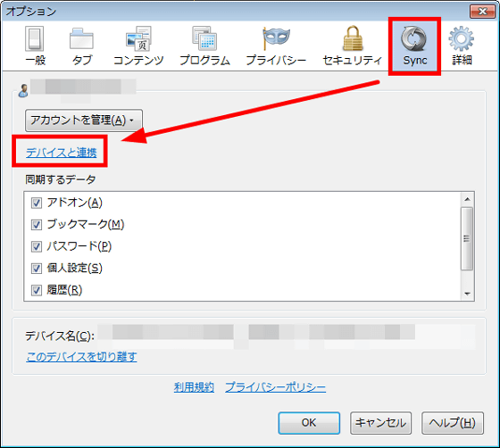The image size is (500, 448).
Task: Open the 詳細 (Advanced) gear panel
Action: 462,46
